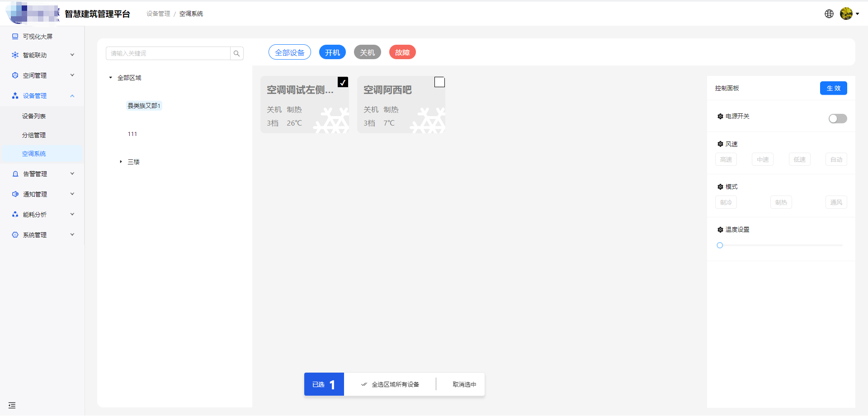Click the 生效 apply button
The image size is (868, 416).
pos(833,88)
